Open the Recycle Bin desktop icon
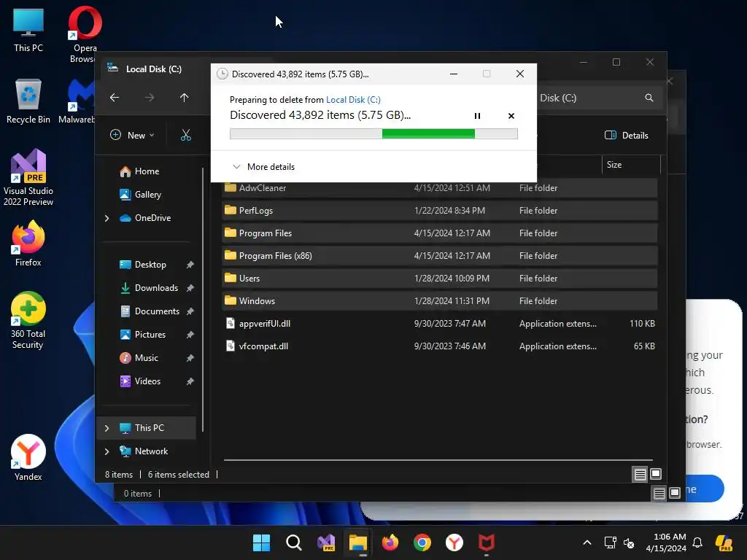 click(x=28, y=101)
